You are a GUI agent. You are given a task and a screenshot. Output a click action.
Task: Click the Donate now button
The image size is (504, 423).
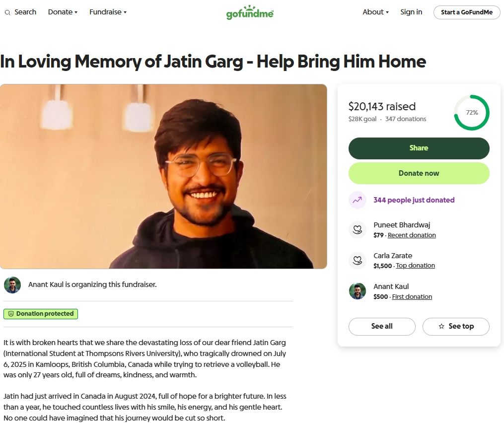coord(419,173)
